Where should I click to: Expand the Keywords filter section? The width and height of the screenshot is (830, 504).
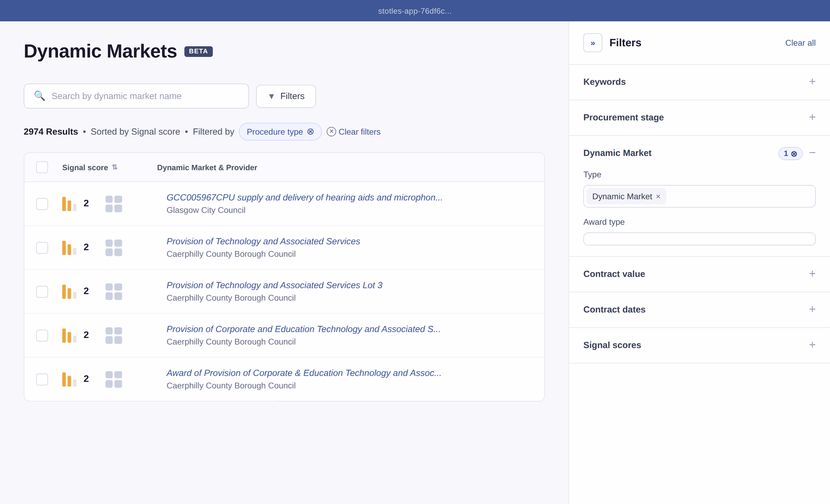click(x=812, y=82)
